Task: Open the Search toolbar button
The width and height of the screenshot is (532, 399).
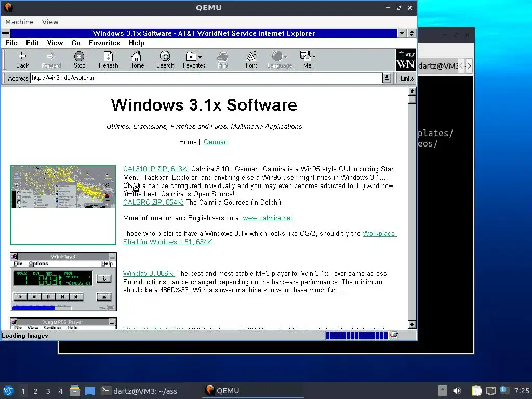Action: (165, 60)
